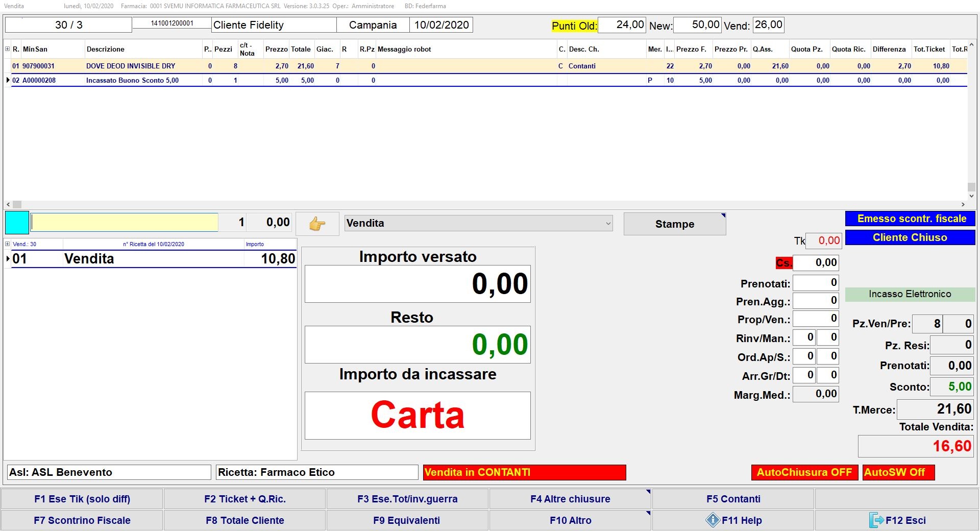Image resolution: width=980 pixels, height=531 pixels.
Task: Click the F5 Contanti button
Action: [x=733, y=499]
